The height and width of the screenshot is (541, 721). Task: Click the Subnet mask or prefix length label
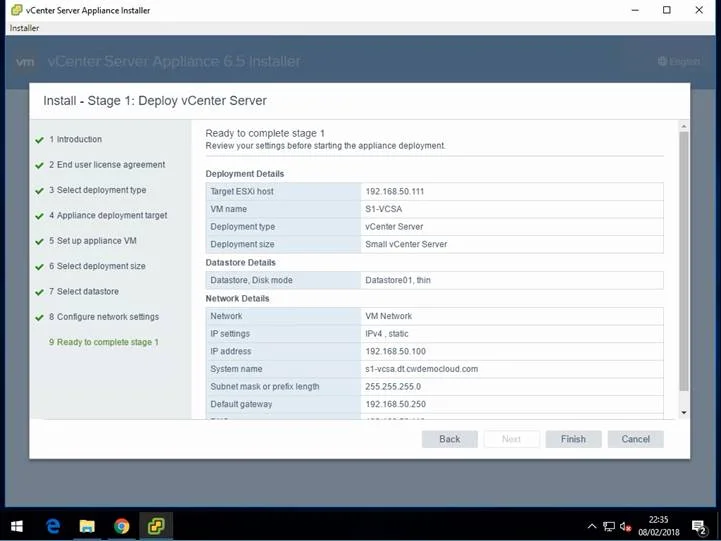[265, 387]
